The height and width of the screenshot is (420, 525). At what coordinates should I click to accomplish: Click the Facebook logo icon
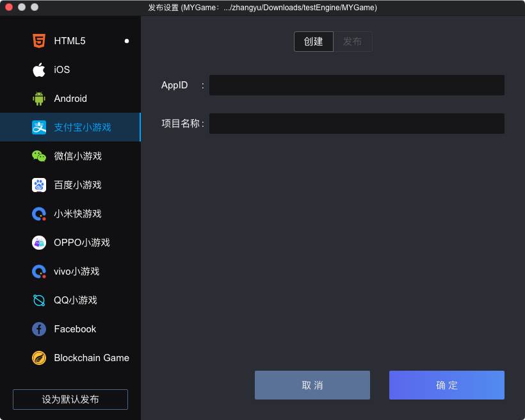[x=39, y=329]
